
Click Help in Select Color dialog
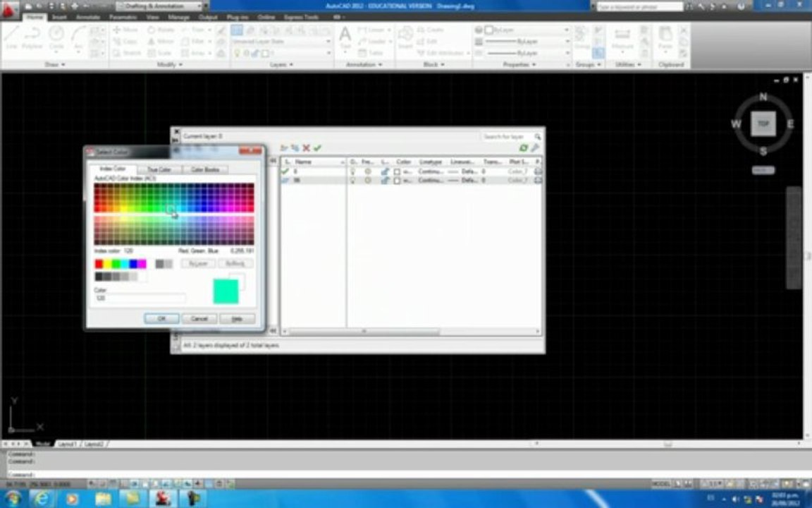click(x=237, y=319)
